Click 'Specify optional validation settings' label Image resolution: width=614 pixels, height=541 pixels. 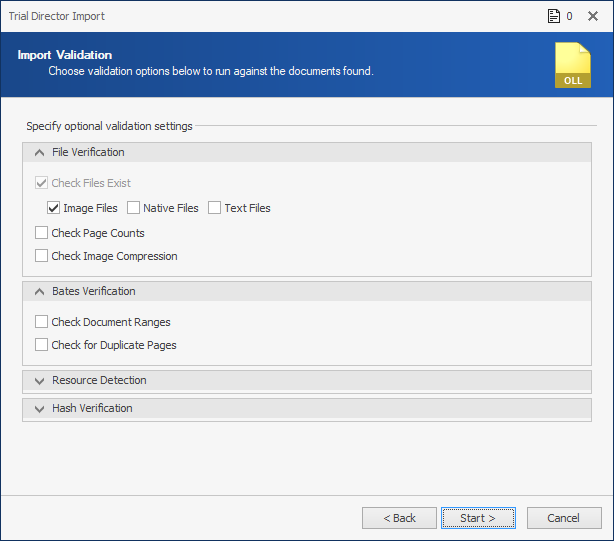click(x=109, y=126)
